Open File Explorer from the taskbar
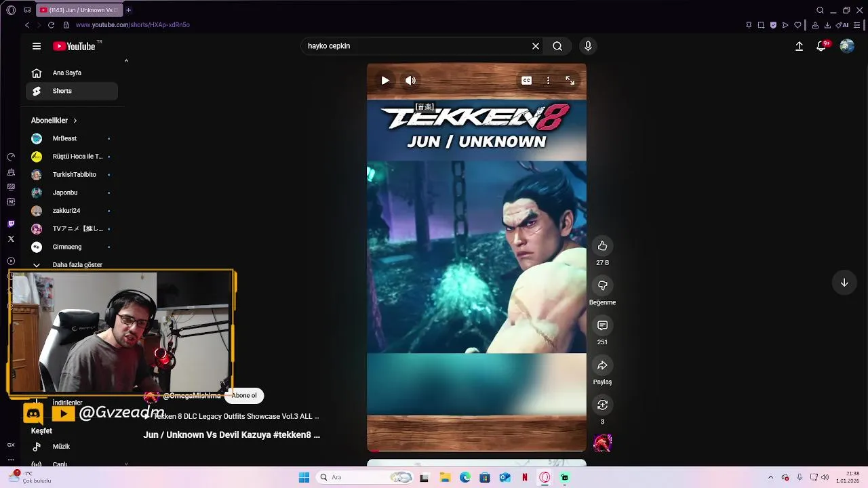This screenshot has width=868, height=488. point(445,477)
